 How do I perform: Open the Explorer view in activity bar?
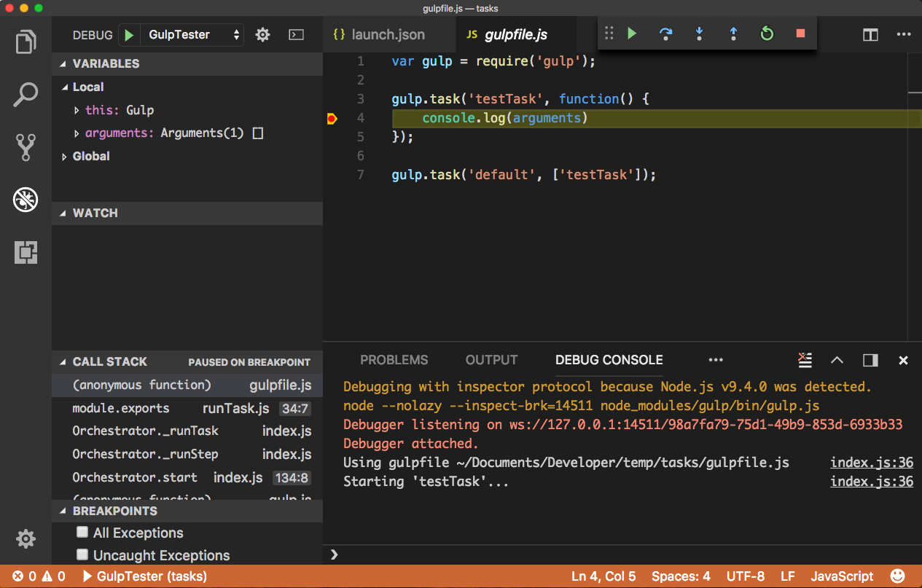26,42
